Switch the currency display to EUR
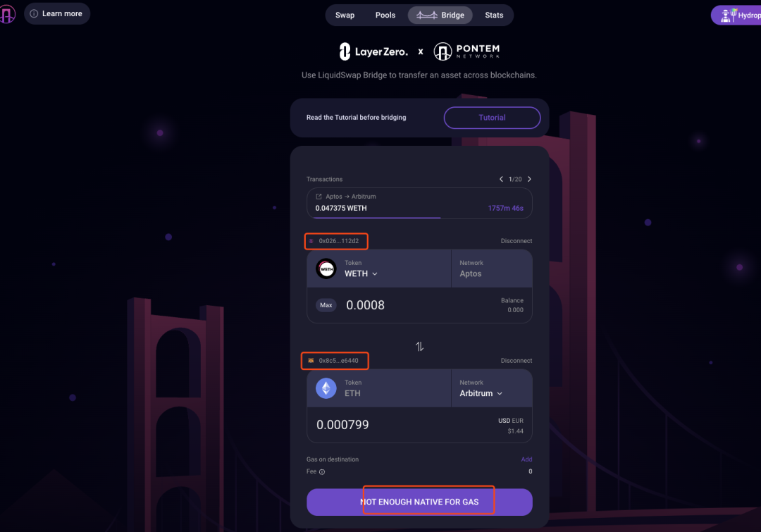Screen dimensions: 761x532 pyautogui.click(x=517, y=421)
